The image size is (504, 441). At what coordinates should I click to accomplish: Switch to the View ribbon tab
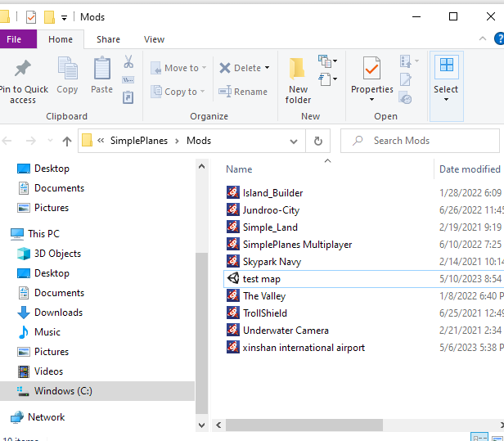pyautogui.click(x=155, y=39)
